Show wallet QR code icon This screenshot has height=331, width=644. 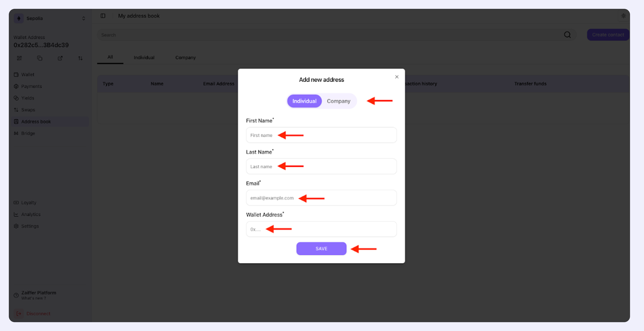19,58
